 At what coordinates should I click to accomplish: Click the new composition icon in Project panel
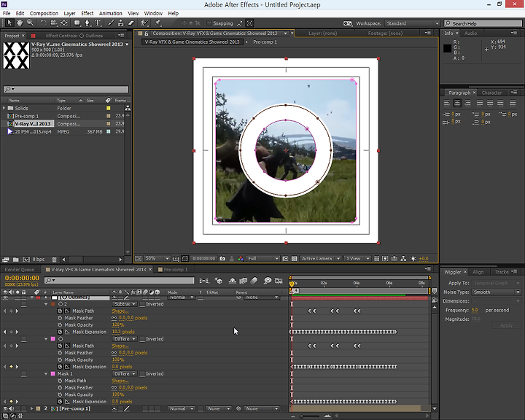point(26,260)
